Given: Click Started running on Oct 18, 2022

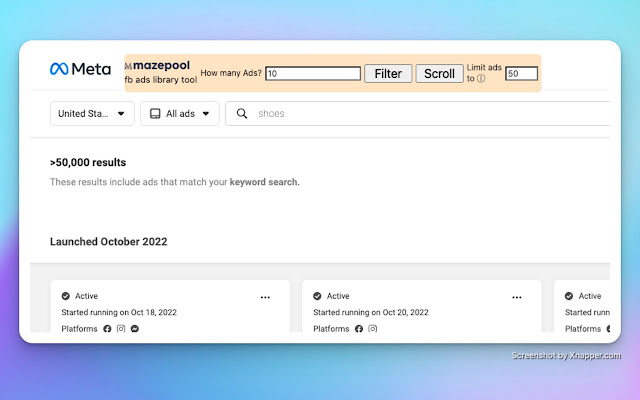Looking at the screenshot, I should click(x=119, y=312).
